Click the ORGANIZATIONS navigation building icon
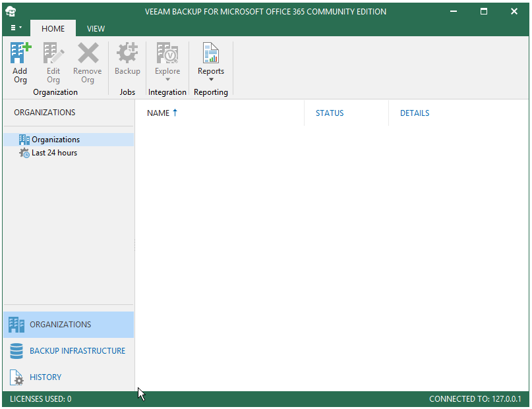 point(16,325)
